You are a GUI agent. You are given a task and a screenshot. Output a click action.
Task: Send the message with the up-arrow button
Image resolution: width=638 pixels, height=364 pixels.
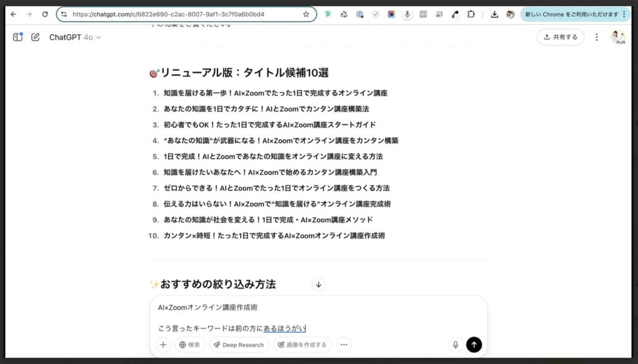[x=474, y=344]
